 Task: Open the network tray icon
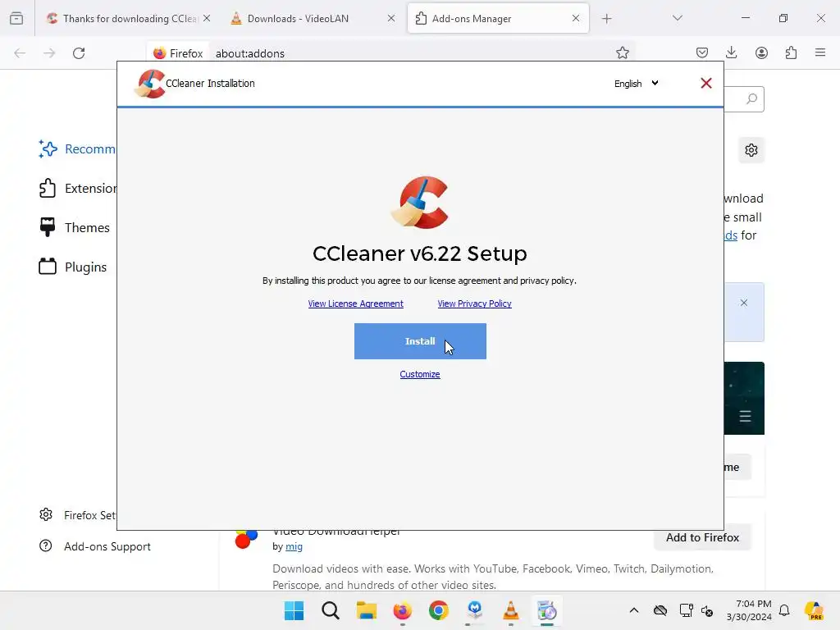[686, 610]
